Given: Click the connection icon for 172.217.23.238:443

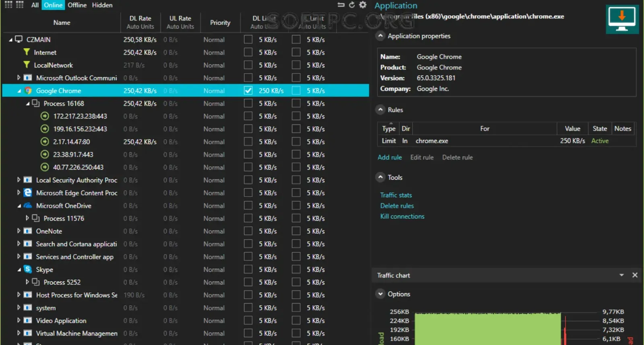Looking at the screenshot, I should click(x=45, y=116).
